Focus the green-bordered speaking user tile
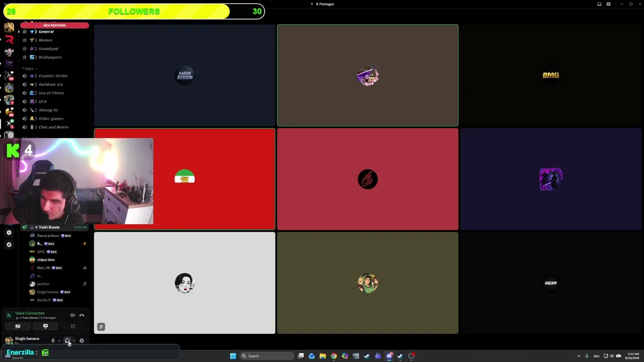 click(x=368, y=75)
